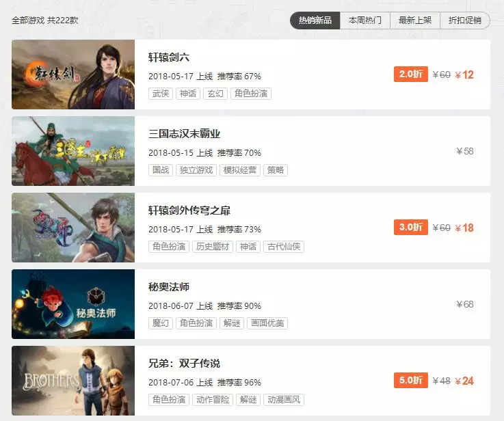The height and width of the screenshot is (421, 504).
Task: Open the 兄弟：双子传说 title link
Action: [x=184, y=364]
